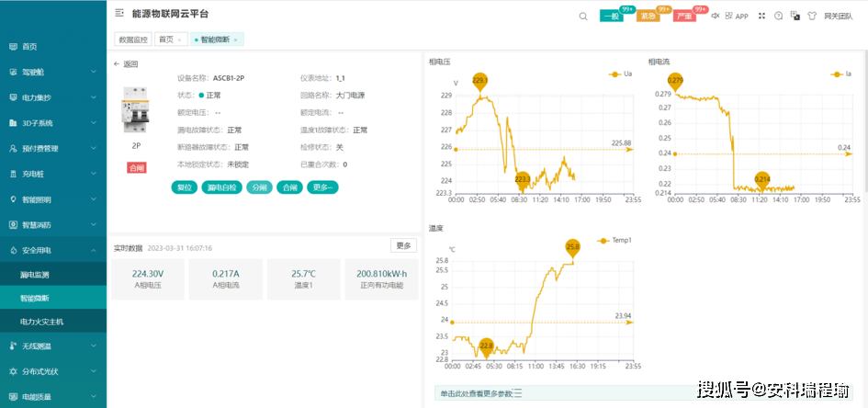The image size is (868, 408).
Task: Expand the 分布式光伏 menu chevron
Action: click(x=93, y=371)
